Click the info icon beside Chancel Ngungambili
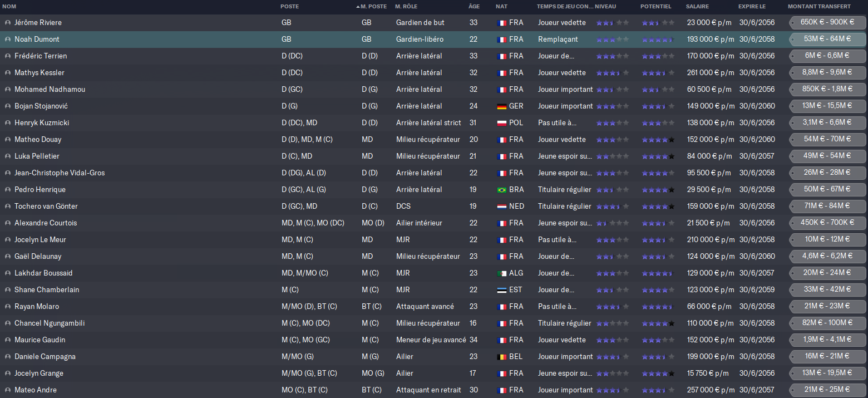The height and width of the screenshot is (398, 868). point(8,323)
